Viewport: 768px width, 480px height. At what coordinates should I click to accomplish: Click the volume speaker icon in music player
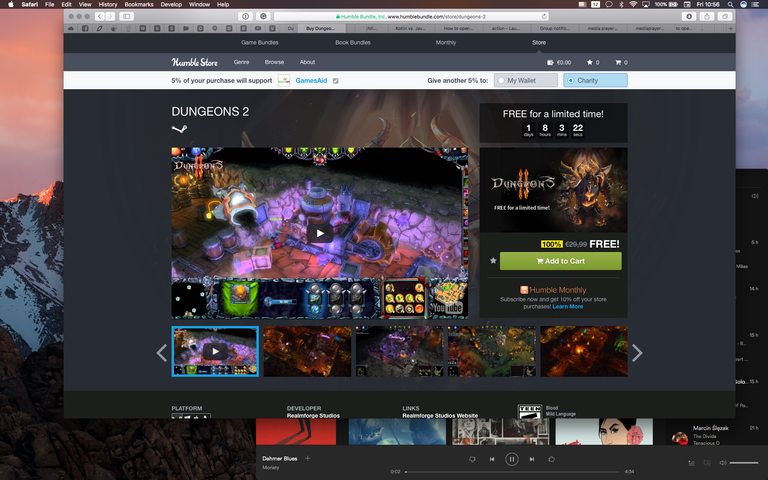pos(722,463)
